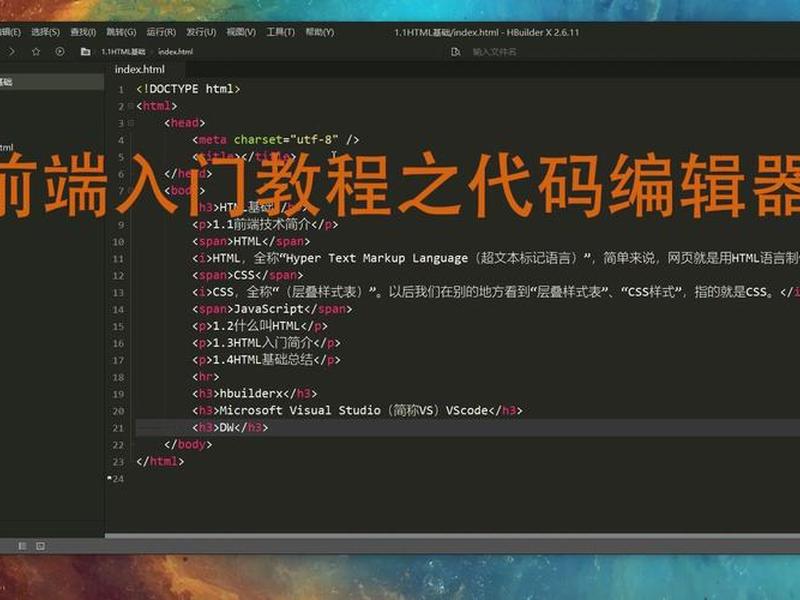Click line number 10 in the gutter

coord(118,241)
